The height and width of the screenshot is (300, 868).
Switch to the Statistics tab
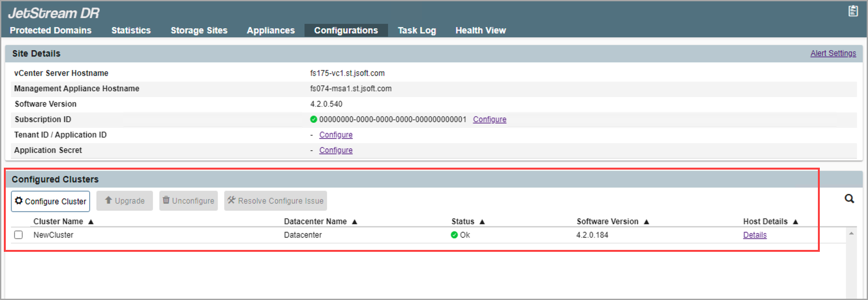[x=131, y=30]
